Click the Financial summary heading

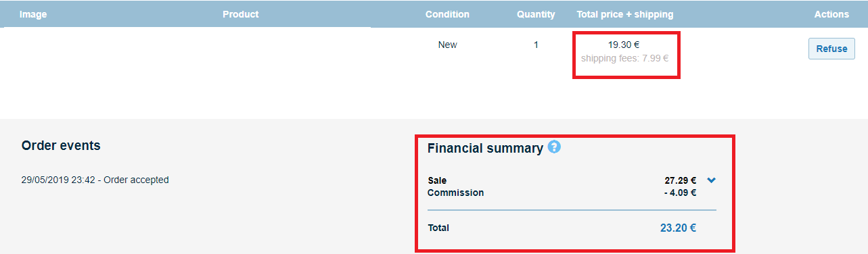point(485,148)
